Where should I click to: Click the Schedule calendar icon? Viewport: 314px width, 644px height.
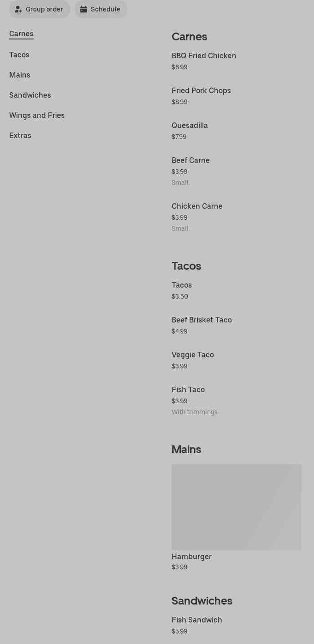point(84,9)
